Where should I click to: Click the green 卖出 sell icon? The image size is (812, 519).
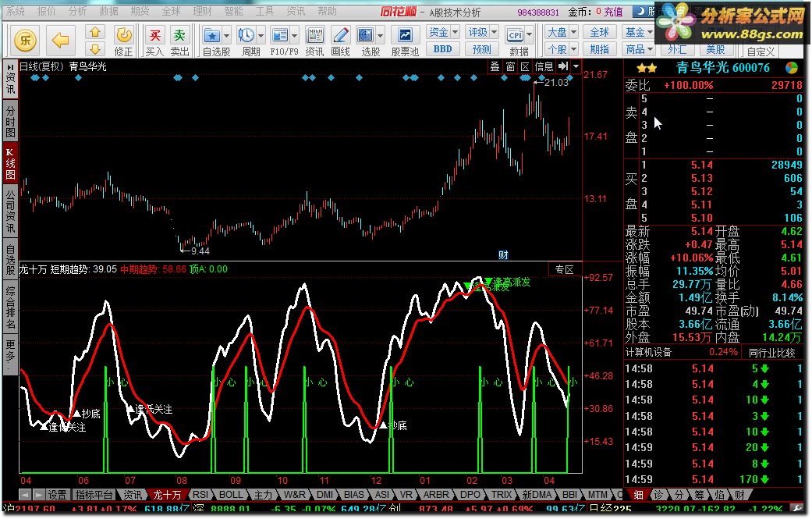click(179, 35)
